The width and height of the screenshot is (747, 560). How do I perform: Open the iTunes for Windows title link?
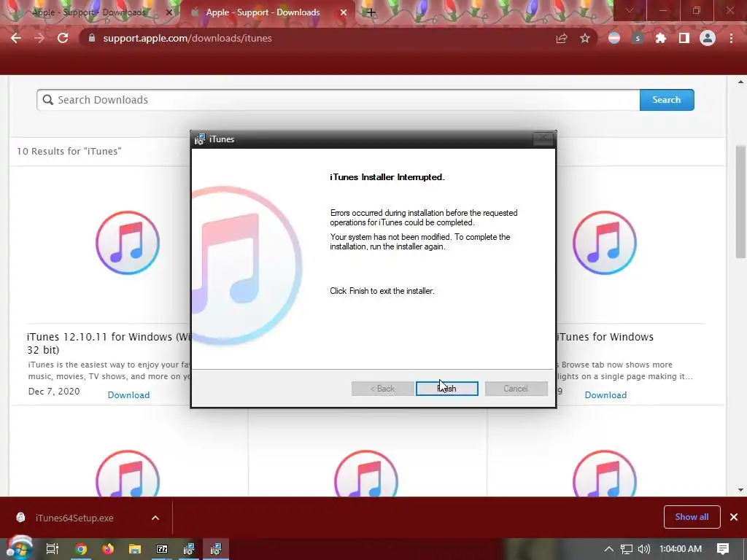(x=605, y=337)
